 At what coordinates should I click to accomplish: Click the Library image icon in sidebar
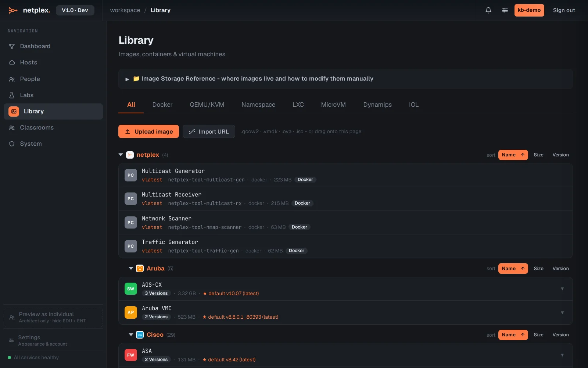tap(14, 112)
